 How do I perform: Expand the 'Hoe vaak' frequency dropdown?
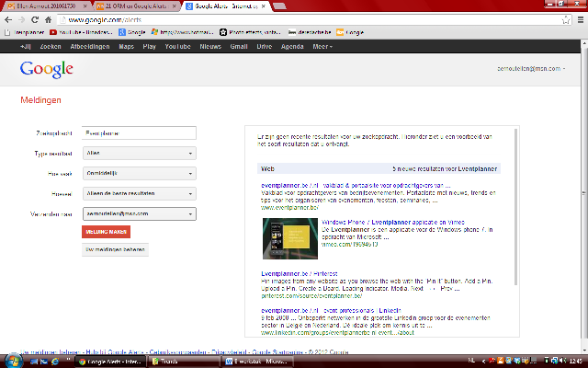click(x=138, y=174)
